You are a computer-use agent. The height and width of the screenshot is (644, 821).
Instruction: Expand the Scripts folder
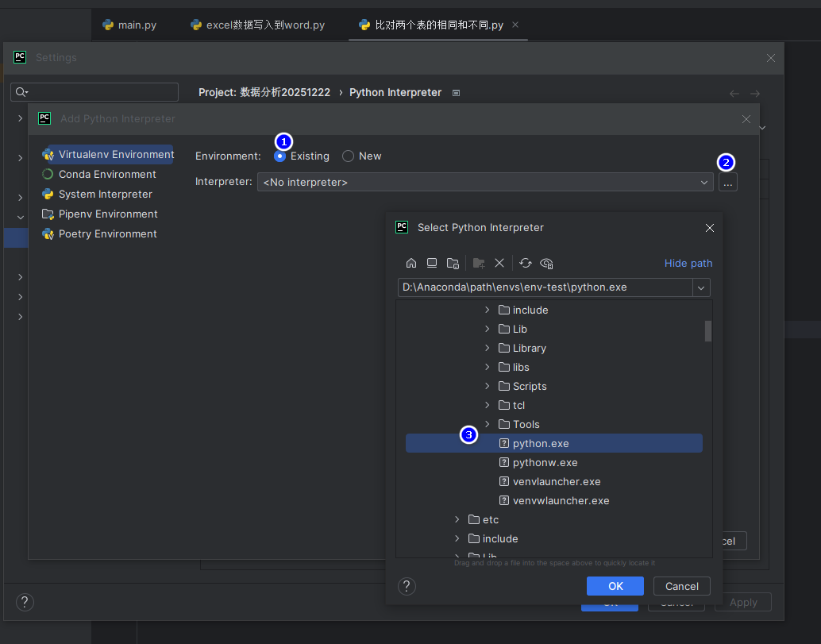487,386
